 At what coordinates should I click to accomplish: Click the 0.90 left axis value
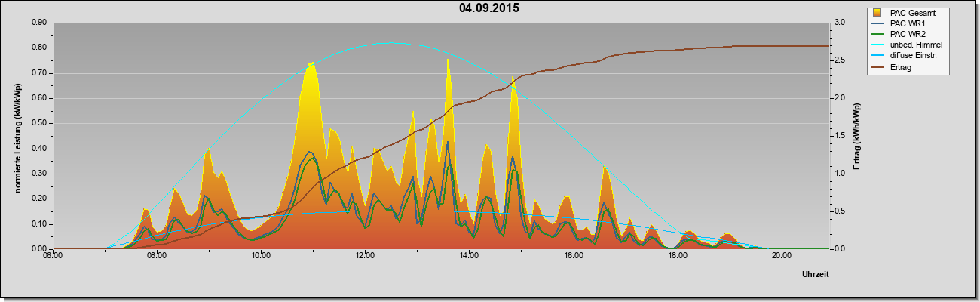(40, 23)
